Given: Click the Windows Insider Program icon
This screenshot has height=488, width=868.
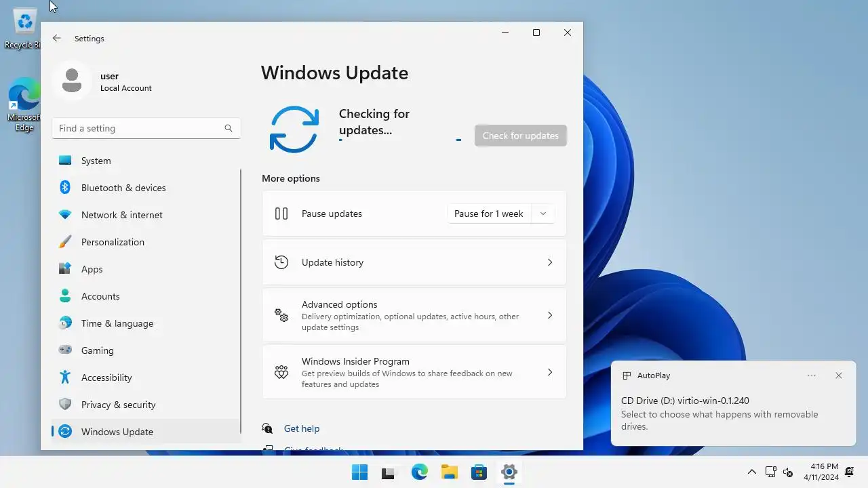Looking at the screenshot, I should (x=281, y=372).
